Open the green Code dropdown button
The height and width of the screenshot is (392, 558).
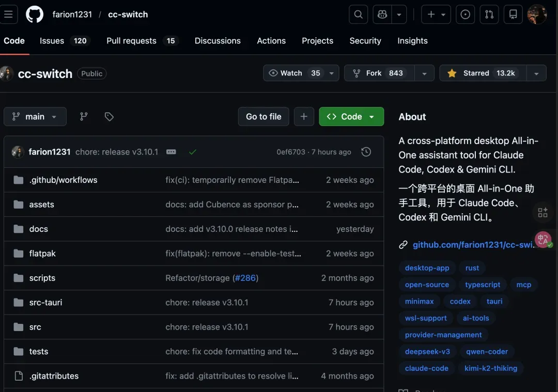click(x=351, y=117)
